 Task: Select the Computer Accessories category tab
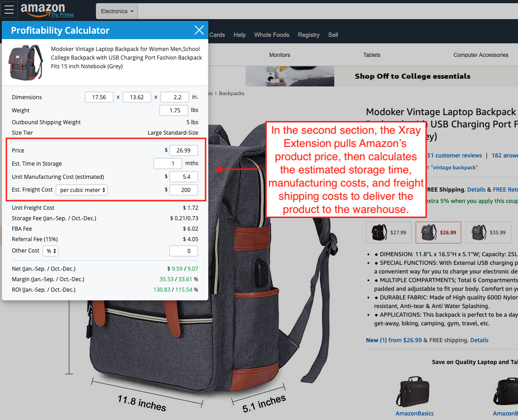point(480,55)
